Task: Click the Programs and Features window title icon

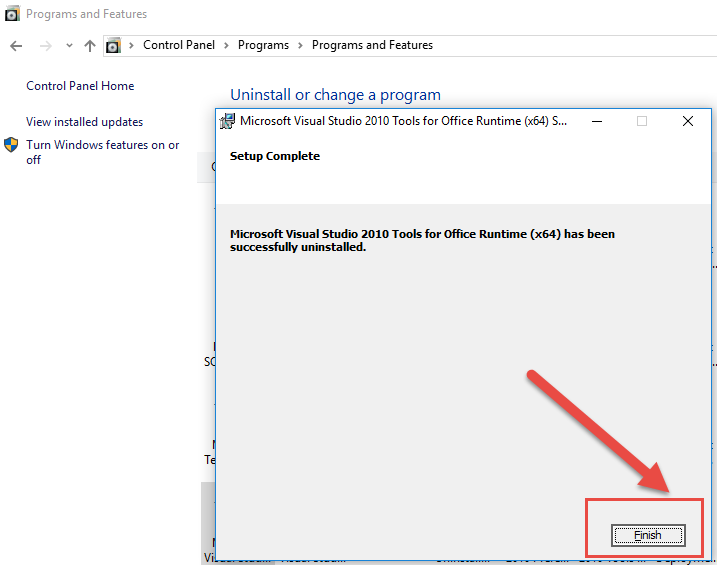Action: click(x=12, y=14)
